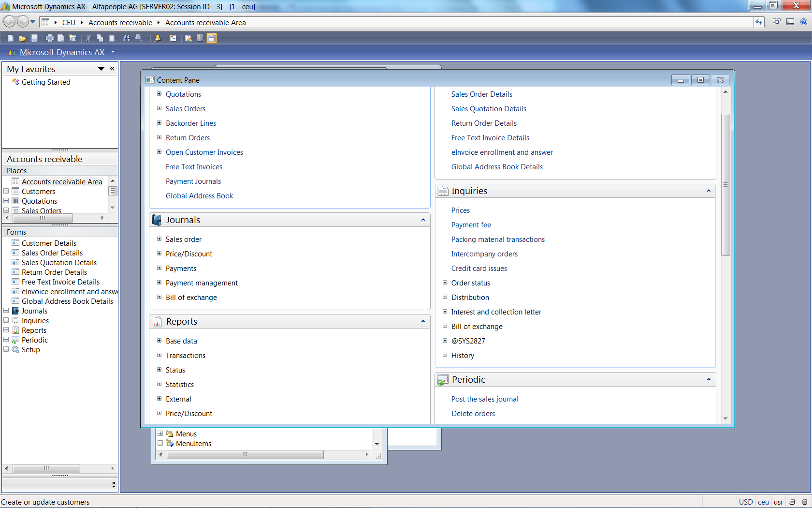This screenshot has width=812, height=508.
Task: Open the Credit card issues inquiry
Action: tap(479, 269)
